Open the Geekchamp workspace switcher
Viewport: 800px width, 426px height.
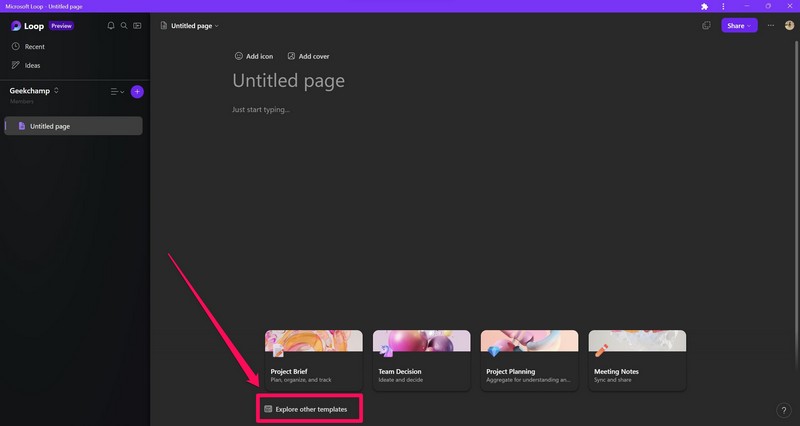click(35, 90)
